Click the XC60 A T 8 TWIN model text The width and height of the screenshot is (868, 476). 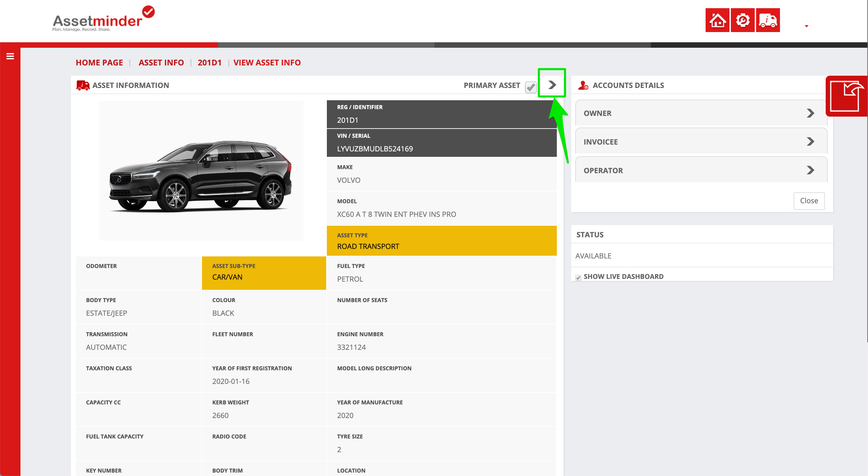click(x=396, y=214)
